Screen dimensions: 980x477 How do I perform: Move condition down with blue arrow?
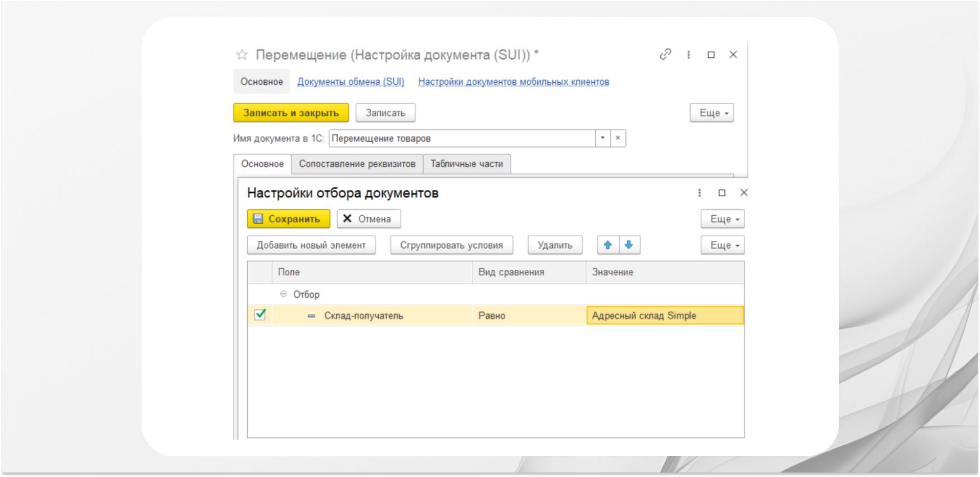tap(629, 245)
